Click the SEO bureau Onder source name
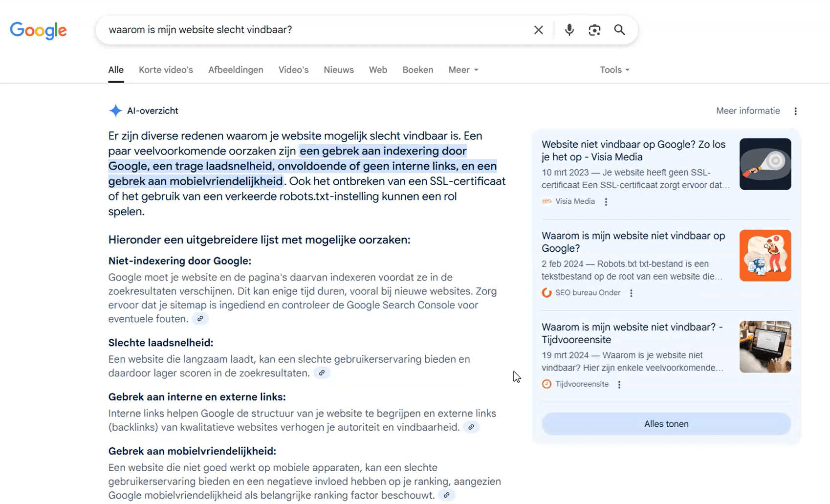This screenshot has height=504, width=830. (588, 293)
